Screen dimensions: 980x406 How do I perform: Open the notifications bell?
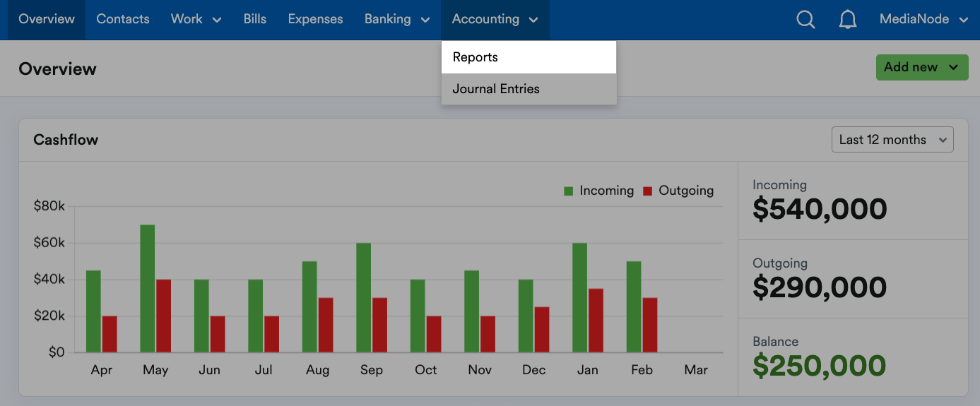pyautogui.click(x=847, y=20)
